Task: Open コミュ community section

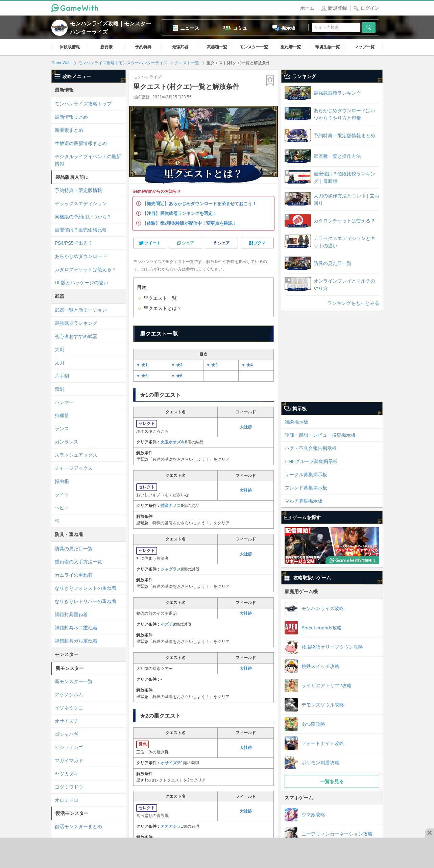Action: coord(235,28)
